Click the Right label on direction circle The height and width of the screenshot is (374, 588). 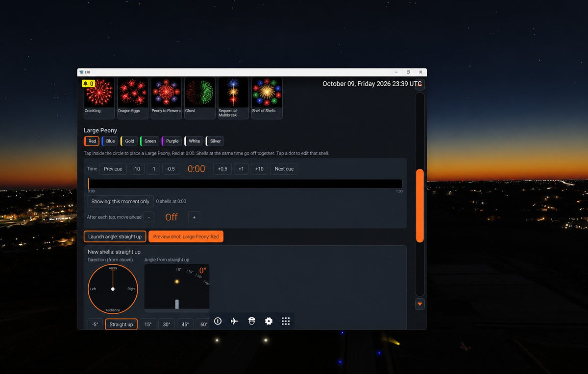click(131, 289)
